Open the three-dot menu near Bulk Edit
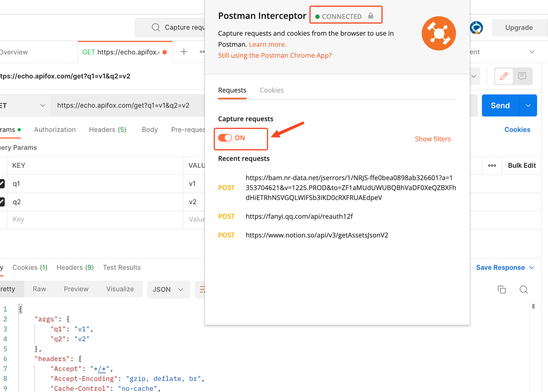548x392 pixels. [492, 165]
